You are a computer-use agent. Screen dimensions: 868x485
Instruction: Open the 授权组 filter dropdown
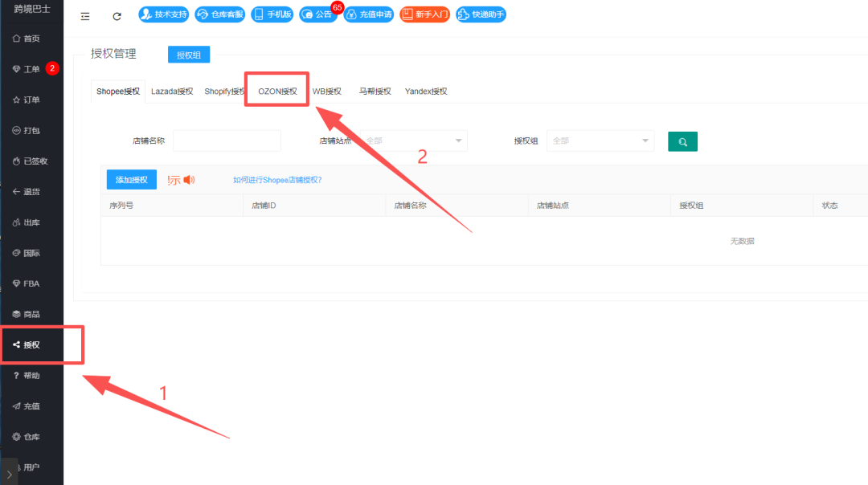600,141
